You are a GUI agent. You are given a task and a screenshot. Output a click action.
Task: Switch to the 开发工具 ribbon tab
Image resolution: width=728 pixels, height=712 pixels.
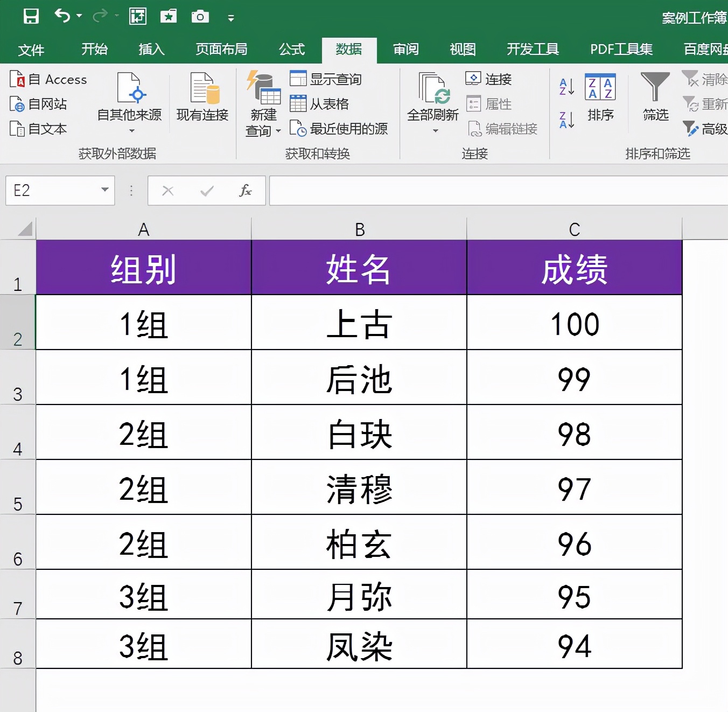533,50
